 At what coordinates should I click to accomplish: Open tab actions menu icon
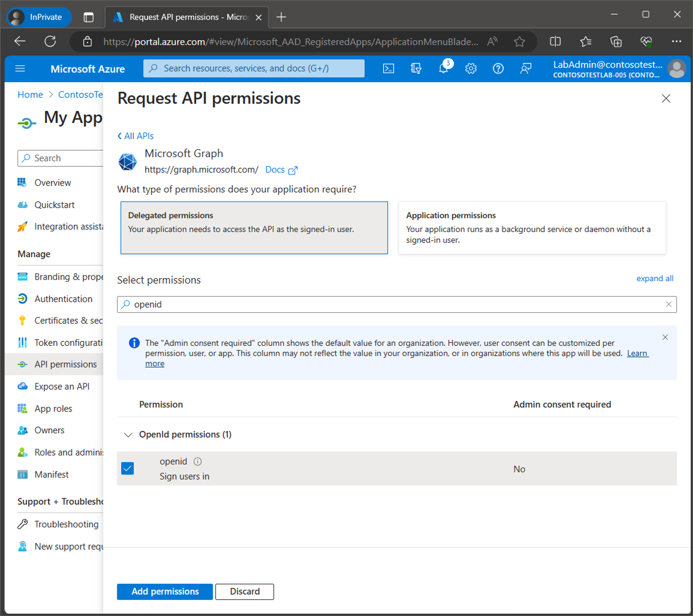pos(88,17)
